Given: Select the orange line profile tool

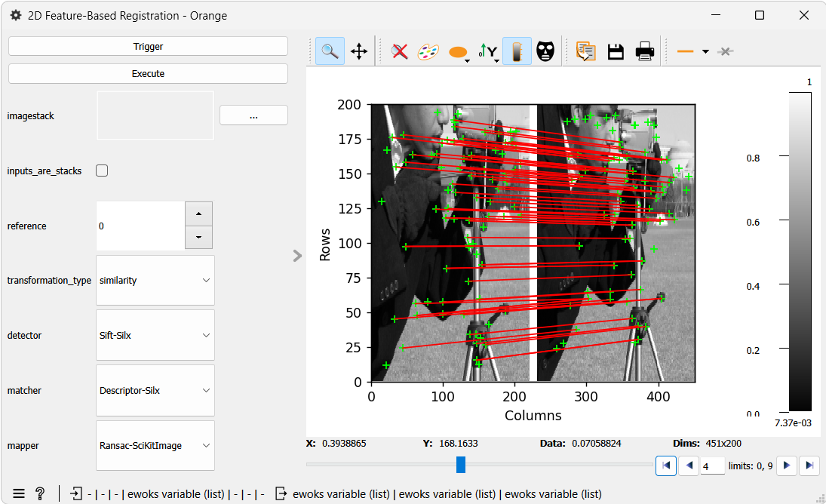Looking at the screenshot, I should [x=685, y=51].
